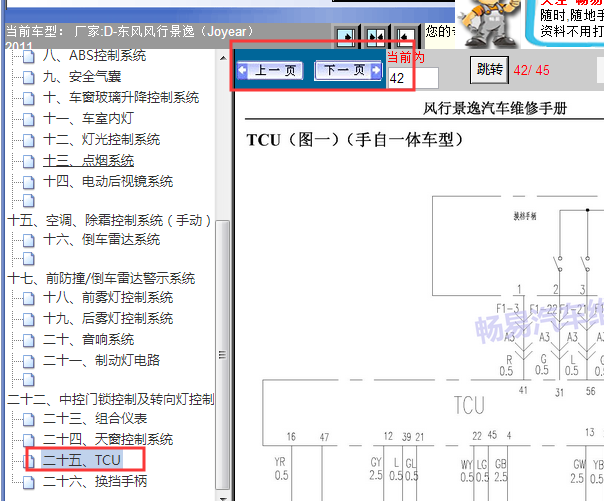Open 十五、空调、除霜控制系统（手动） entry
This screenshot has height=501, width=604.
click(x=109, y=220)
